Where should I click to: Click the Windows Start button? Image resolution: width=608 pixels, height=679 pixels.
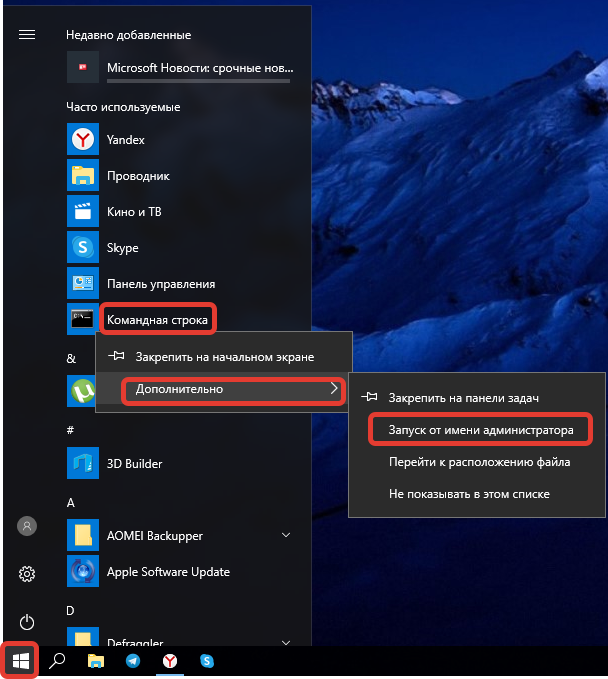[20, 661]
